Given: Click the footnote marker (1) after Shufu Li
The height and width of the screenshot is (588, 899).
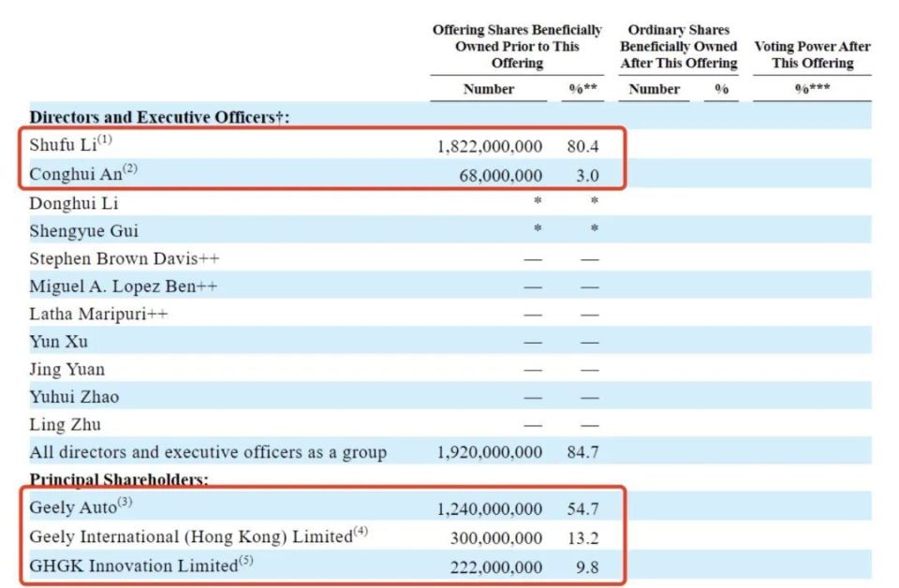Looking at the screenshot, I should pyautogui.click(x=105, y=140).
